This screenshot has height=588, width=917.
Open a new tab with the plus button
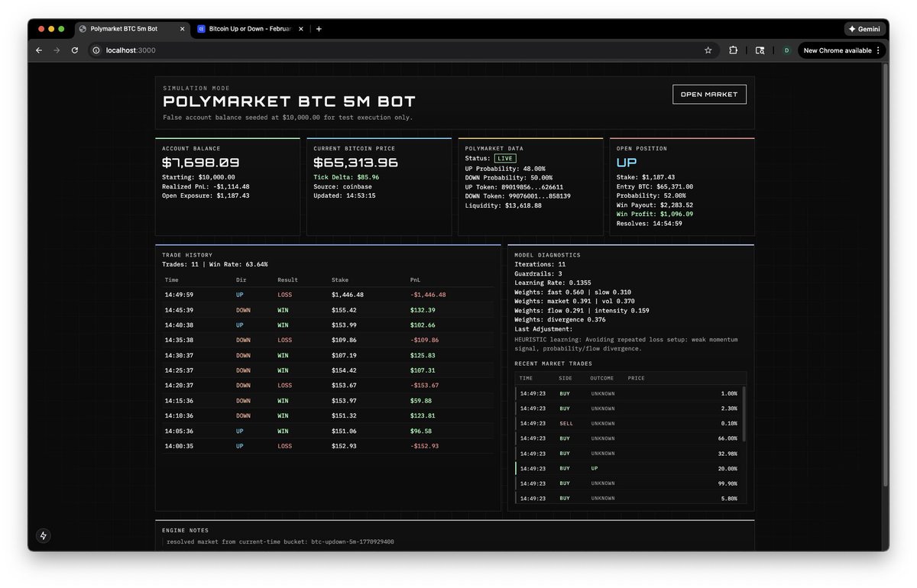(319, 29)
